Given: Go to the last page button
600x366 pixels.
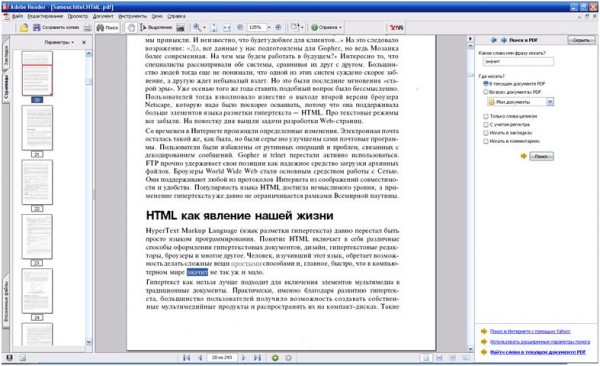Looking at the screenshot, I should click(x=258, y=358).
